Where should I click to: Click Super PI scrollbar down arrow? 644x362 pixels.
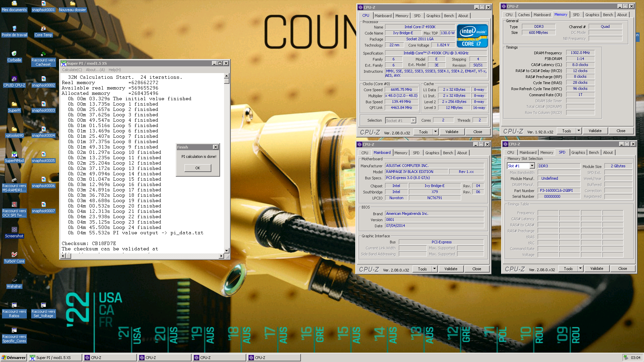(226, 251)
